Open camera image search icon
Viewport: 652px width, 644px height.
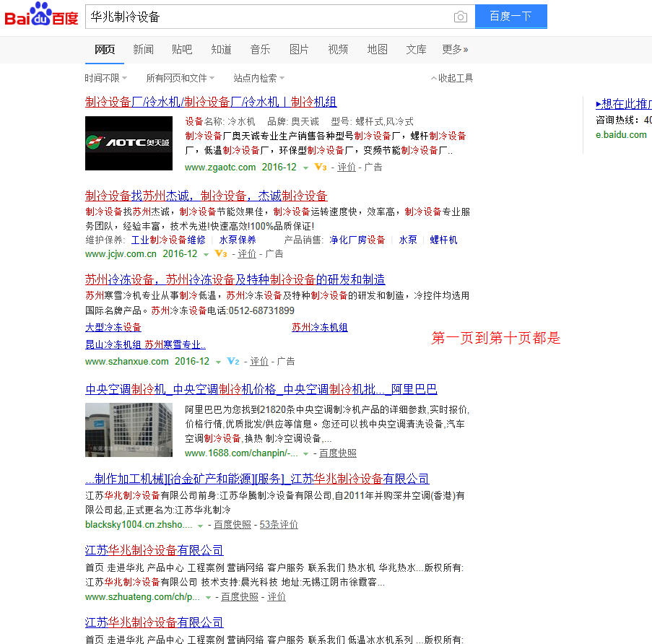tap(461, 17)
